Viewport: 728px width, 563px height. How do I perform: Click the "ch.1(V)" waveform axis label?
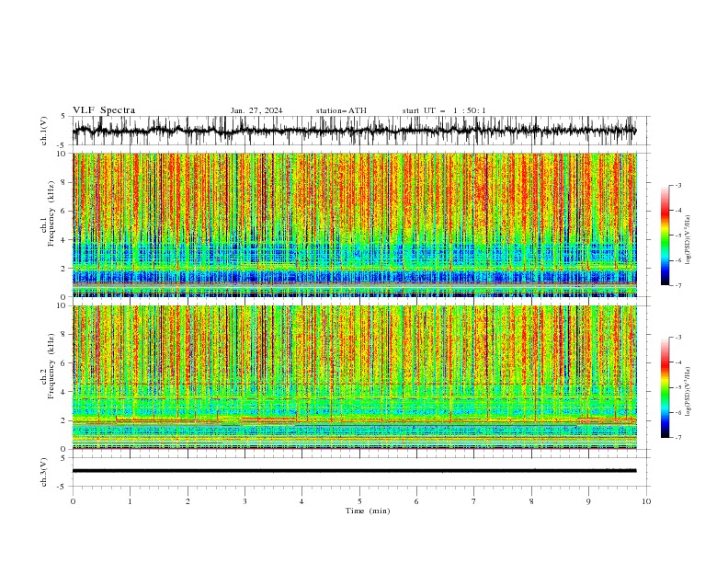(x=44, y=131)
